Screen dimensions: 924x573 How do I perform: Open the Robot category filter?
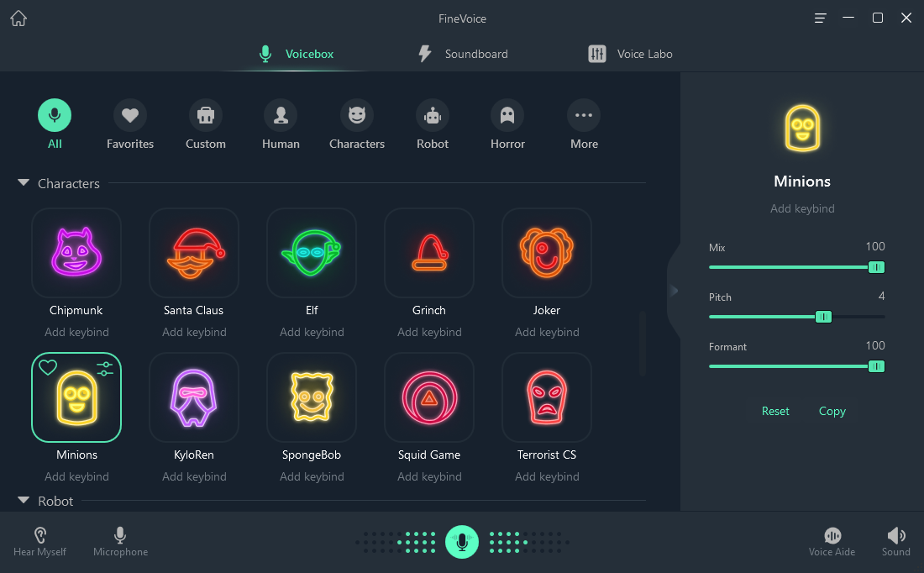pos(433,116)
